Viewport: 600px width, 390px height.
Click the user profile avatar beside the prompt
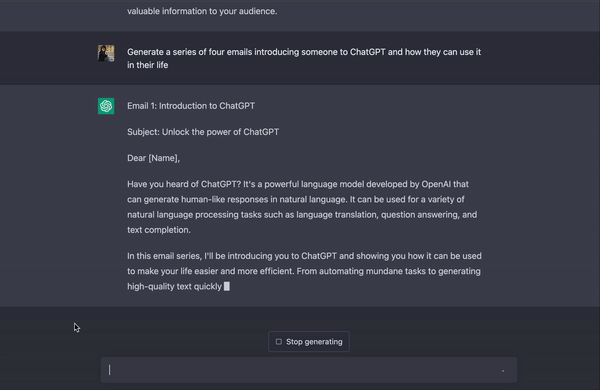106,53
